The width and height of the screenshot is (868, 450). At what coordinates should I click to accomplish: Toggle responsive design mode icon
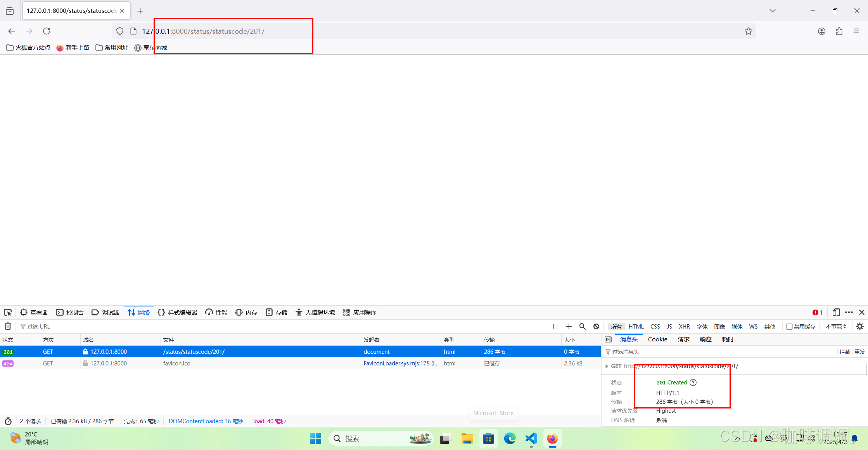tap(836, 312)
